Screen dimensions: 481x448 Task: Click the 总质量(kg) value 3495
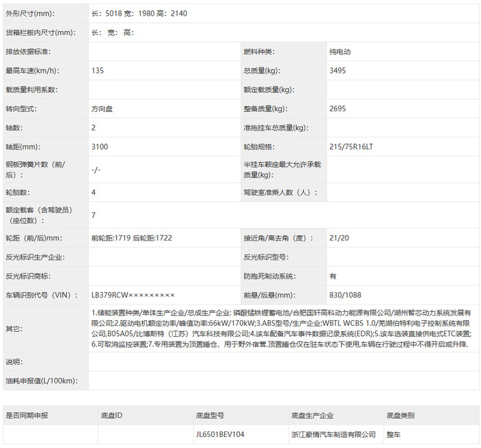[x=338, y=71]
